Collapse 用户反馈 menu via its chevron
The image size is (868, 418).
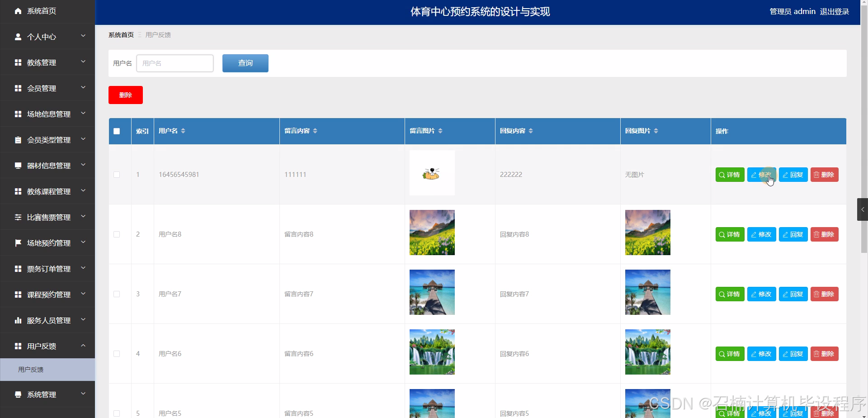coord(83,345)
